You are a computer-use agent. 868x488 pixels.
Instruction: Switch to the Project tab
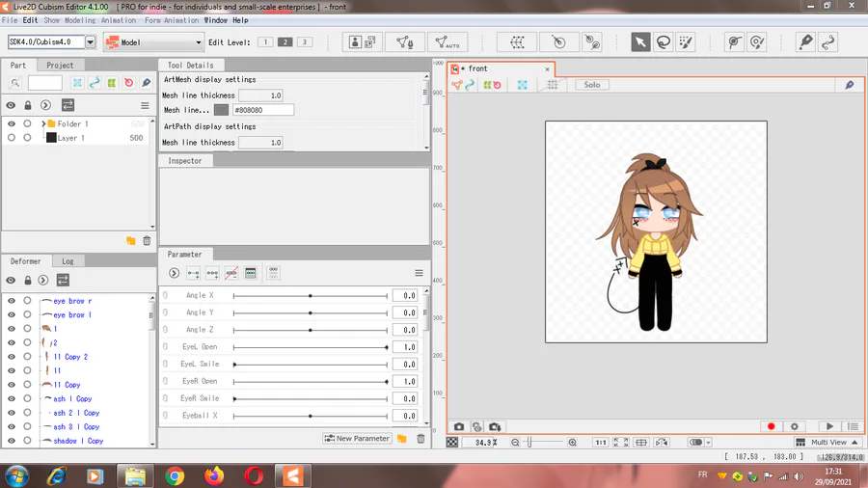tap(60, 65)
